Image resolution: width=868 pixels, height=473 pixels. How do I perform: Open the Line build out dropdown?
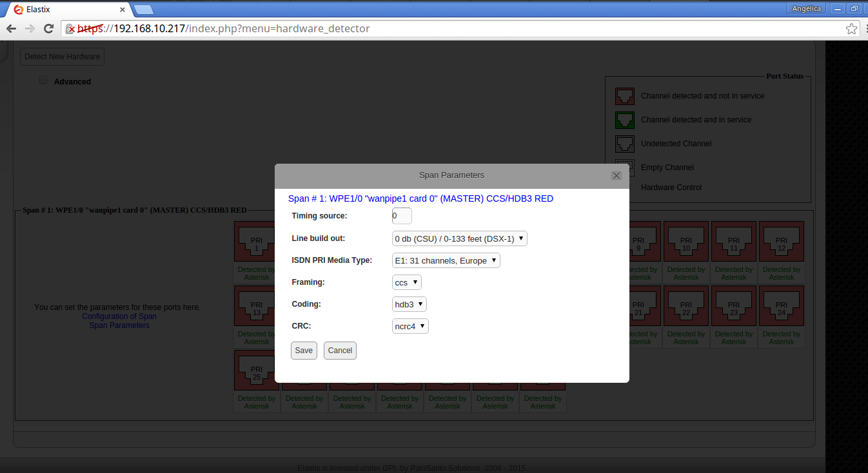[459, 239]
